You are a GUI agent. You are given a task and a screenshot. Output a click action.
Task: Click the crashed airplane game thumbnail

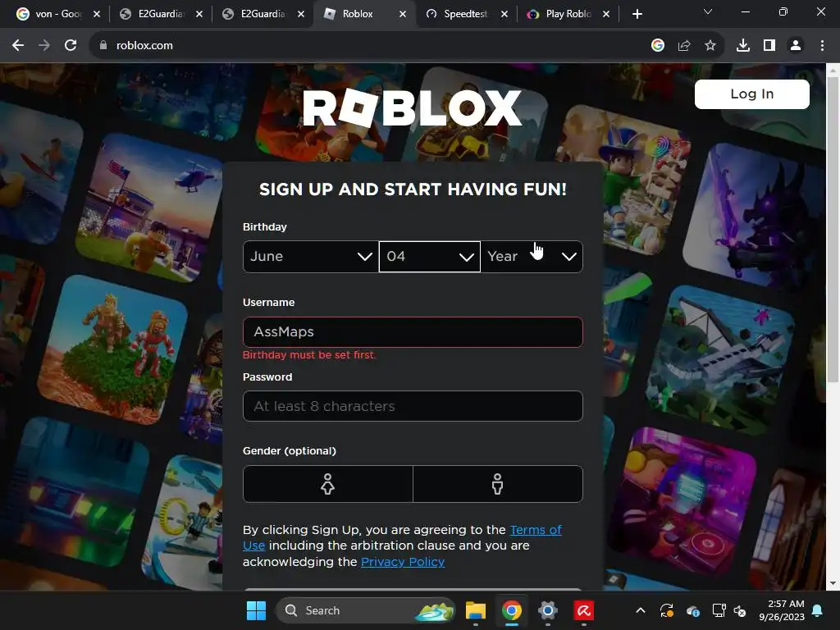(x=720, y=362)
